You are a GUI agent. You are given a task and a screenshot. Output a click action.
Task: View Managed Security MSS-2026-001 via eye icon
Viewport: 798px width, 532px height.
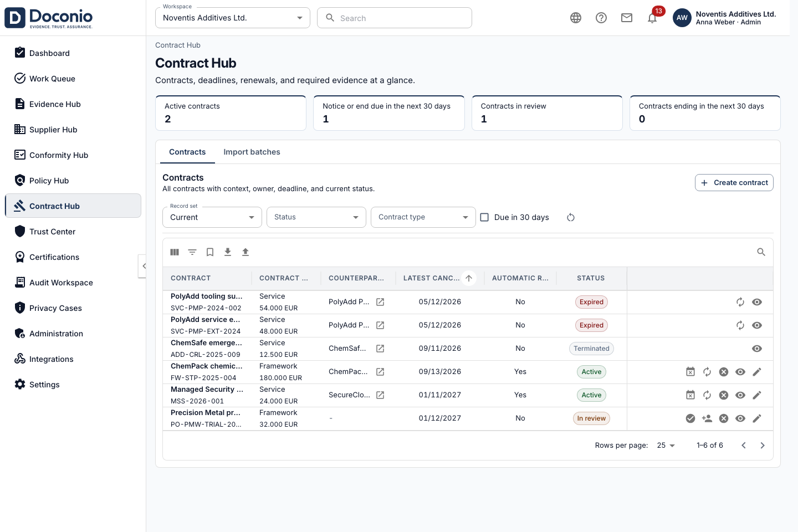740,395
